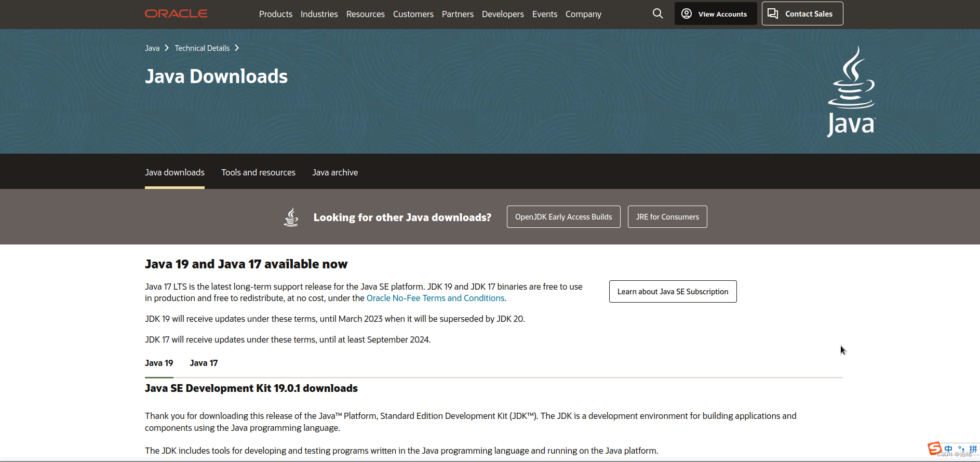Click the Oracle logo

pyautogui.click(x=176, y=14)
